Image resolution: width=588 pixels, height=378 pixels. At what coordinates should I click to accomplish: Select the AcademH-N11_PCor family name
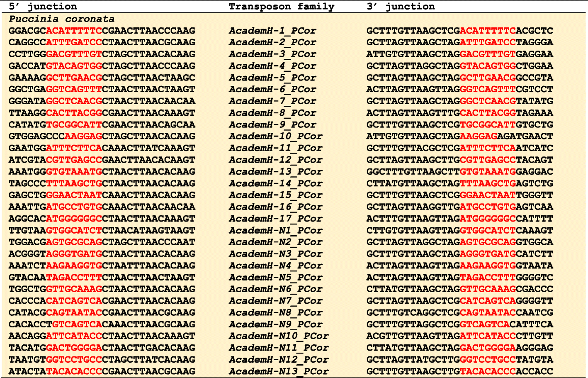[x=279, y=348]
